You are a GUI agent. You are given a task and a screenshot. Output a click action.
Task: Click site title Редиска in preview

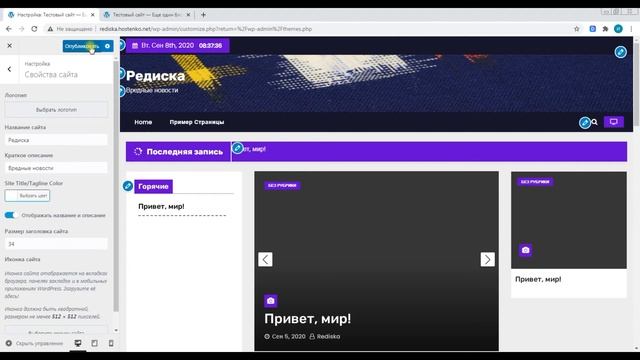[155, 76]
